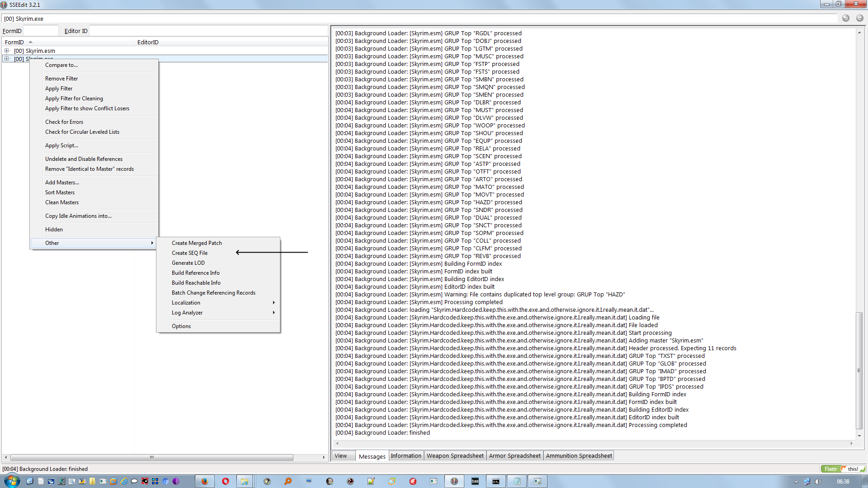The height and width of the screenshot is (488, 868).
Task: Launch Opera from the taskbar
Action: coord(225,481)
